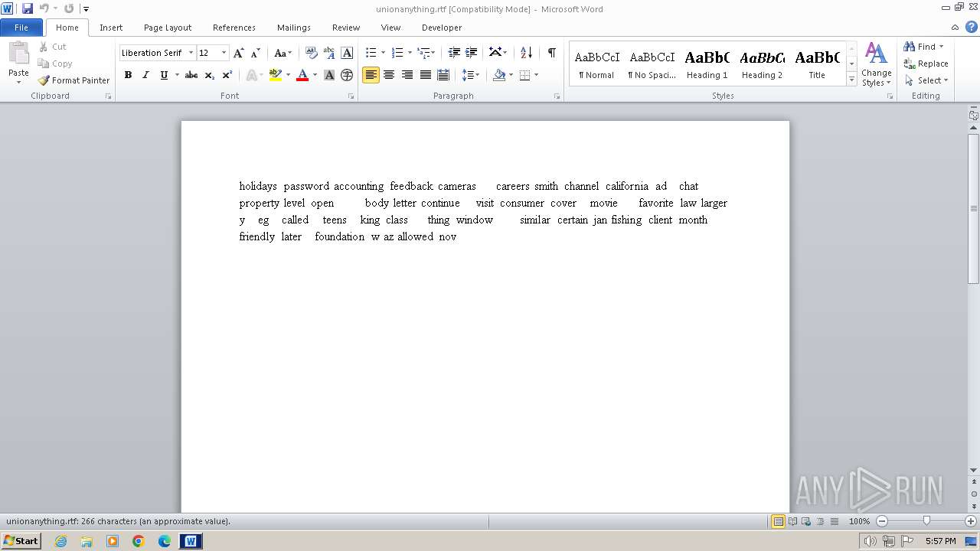Click the 100% zoom level
980x551 pixels.
859,521
